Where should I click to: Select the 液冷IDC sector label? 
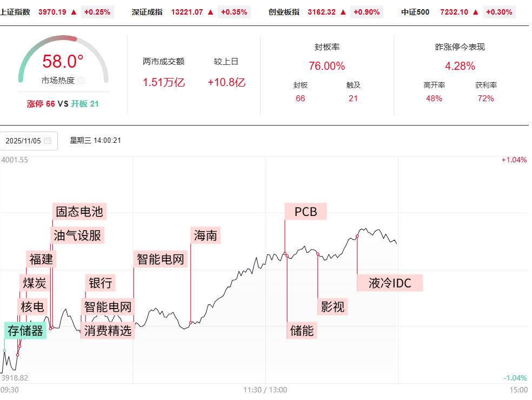point(390,283)
